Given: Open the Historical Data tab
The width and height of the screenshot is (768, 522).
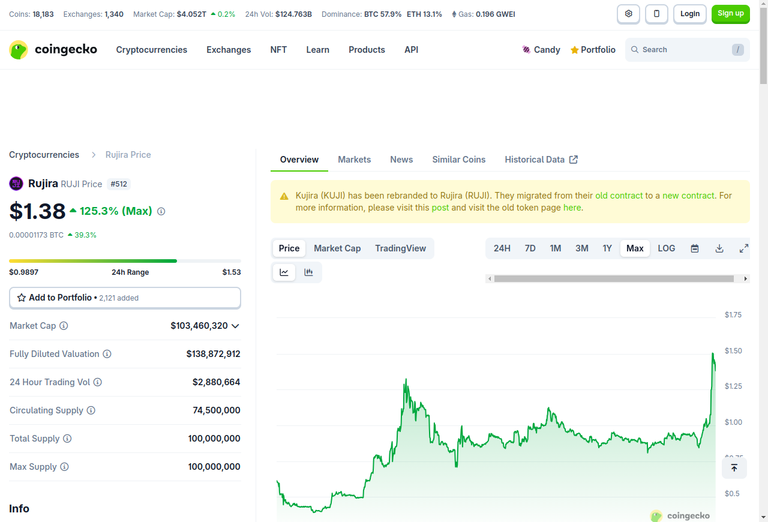Looking at the screenshot, I should 541,160.
